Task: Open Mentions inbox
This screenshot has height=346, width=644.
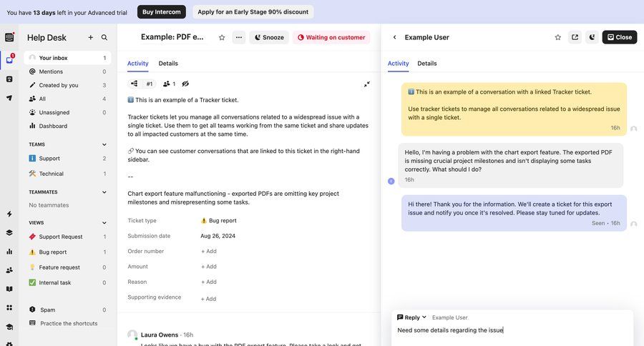Action: tap(67, 71)
